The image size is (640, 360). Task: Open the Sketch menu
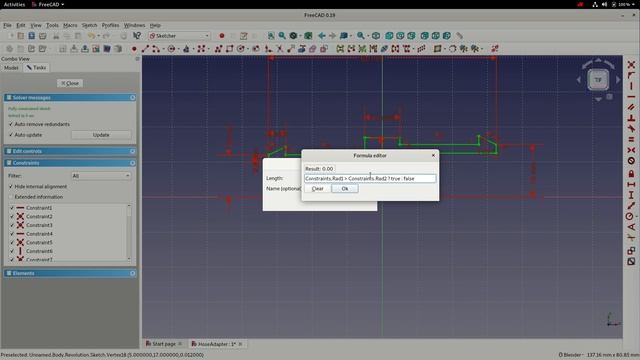coord(89,25)
